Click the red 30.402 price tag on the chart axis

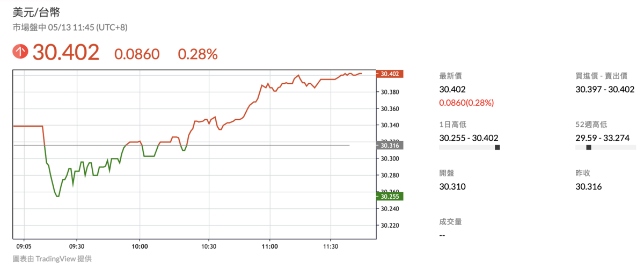[x=390, y=74]
